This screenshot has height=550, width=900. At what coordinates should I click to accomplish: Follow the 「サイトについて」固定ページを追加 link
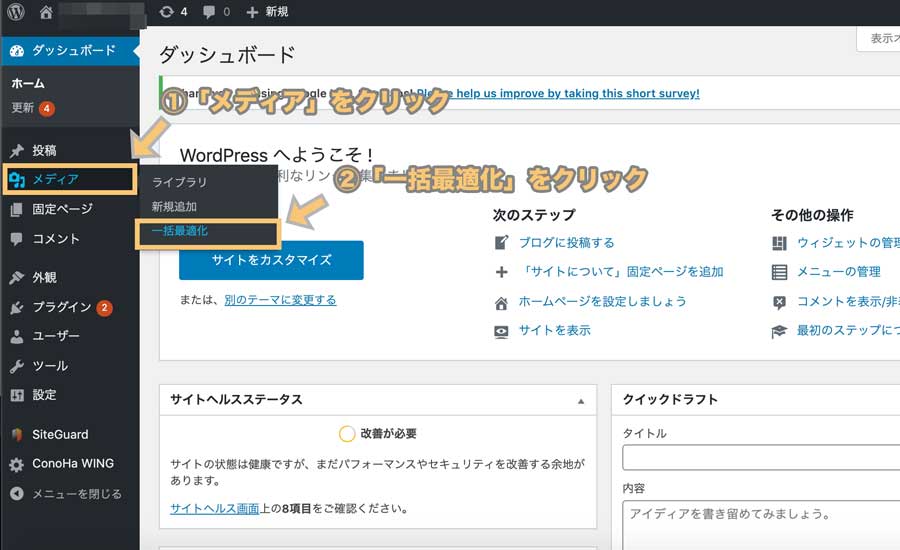621,272
